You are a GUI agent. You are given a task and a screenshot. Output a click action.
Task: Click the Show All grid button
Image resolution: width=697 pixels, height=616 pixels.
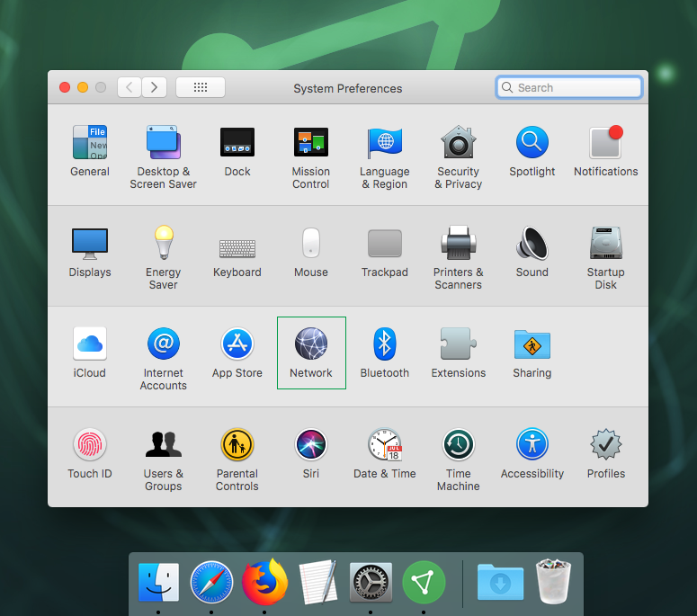[x=201, y=87]
